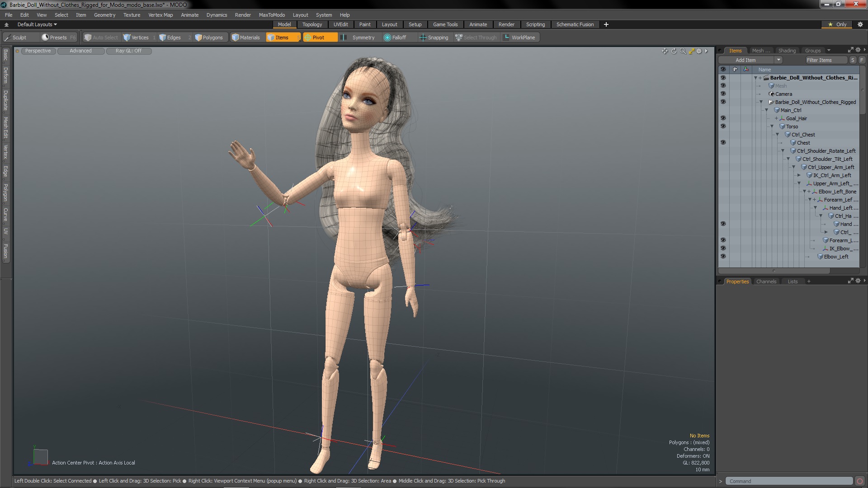
Task: Select Items mode button
Action: (283, 38)
